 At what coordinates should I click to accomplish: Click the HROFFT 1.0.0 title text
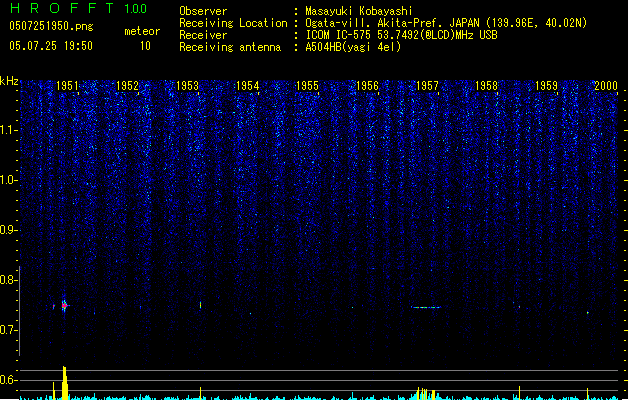(79, 8)
